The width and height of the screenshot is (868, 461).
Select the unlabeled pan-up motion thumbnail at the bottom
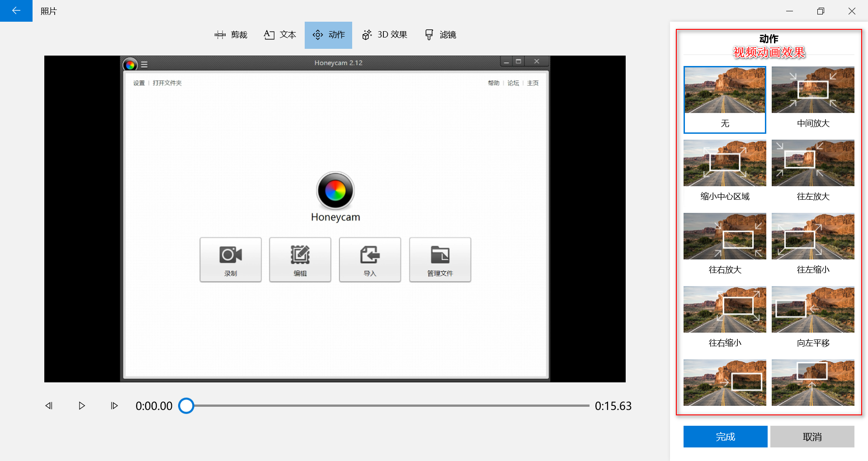tap(813, 382)
